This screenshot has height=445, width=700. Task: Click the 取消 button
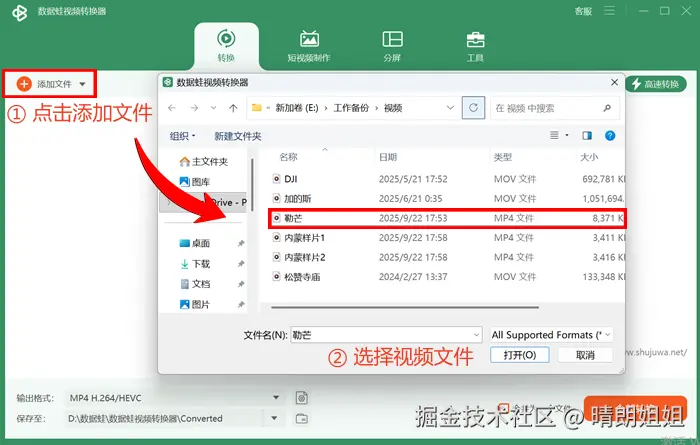(585, 355)
